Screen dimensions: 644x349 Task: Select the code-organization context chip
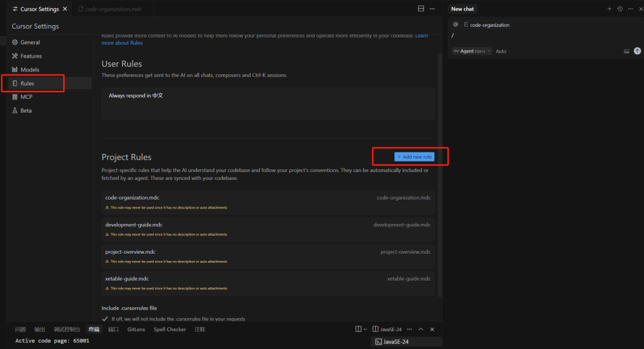click(487, 24)
